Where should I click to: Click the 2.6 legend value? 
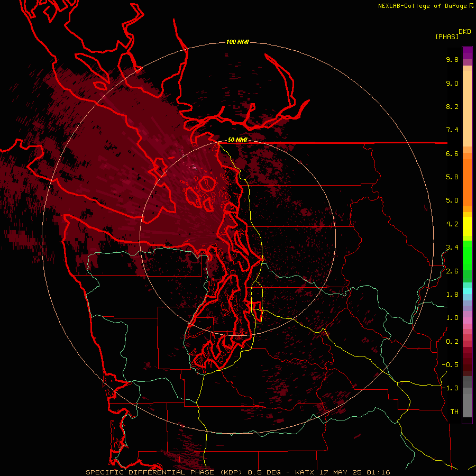tap(452, 271)
